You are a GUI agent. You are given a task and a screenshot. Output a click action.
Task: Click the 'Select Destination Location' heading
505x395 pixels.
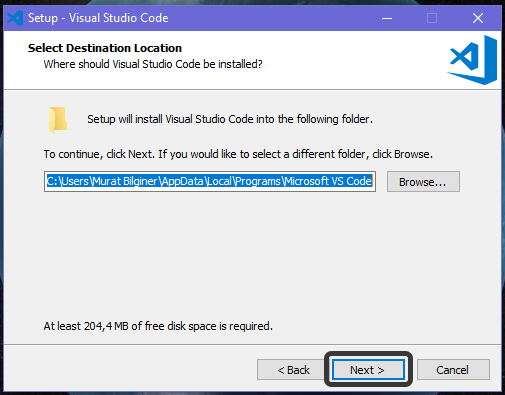105,48
